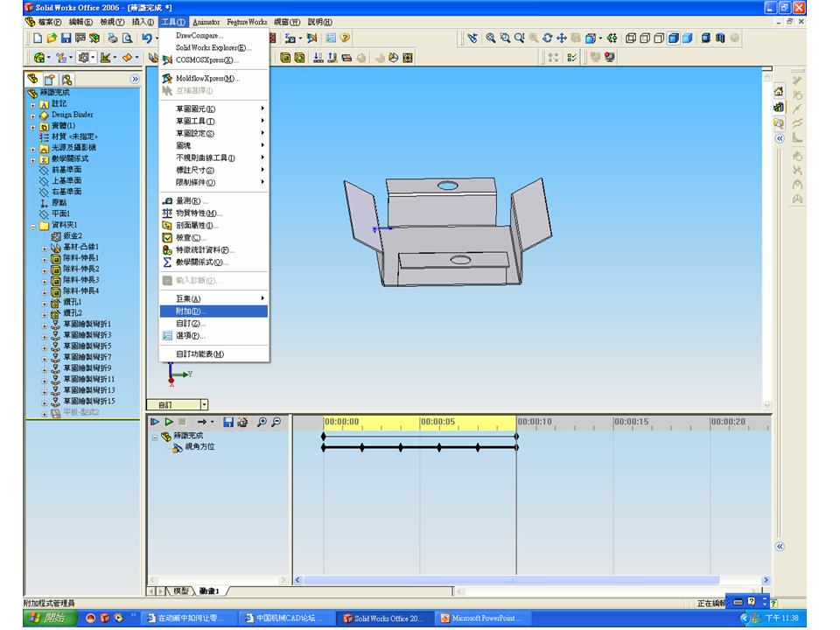Expand the 註記 tree node
The image size is (840, 630).
click(32, 104)
